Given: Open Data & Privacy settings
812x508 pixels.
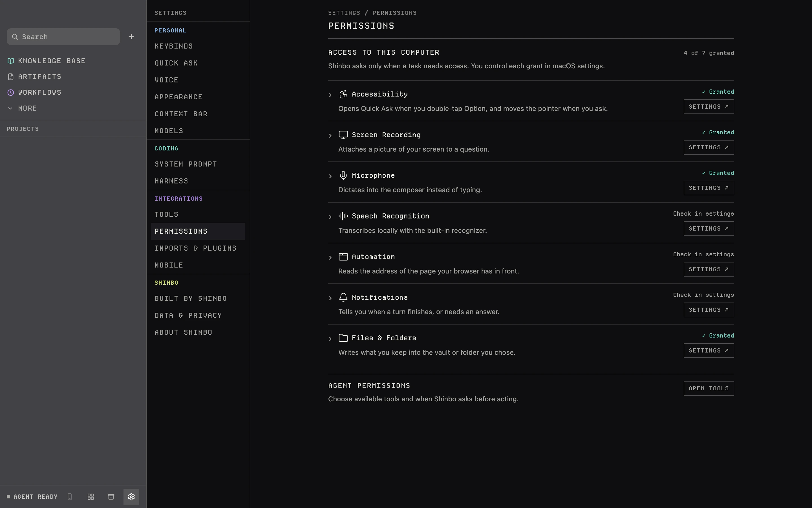Looking at the screenshot, I should point(198,316).
